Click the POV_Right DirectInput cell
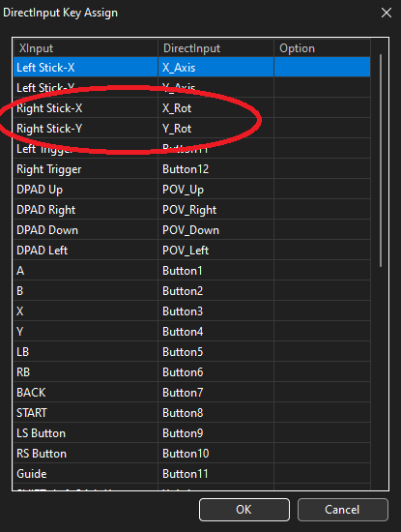Image resolution: width=401 pixels, height=532 pixels. (215, 210)
